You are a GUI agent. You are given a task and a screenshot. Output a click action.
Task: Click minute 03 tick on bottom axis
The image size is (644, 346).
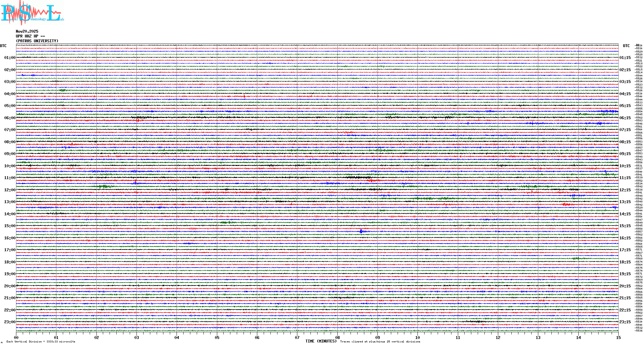click(x=137, y=338)
